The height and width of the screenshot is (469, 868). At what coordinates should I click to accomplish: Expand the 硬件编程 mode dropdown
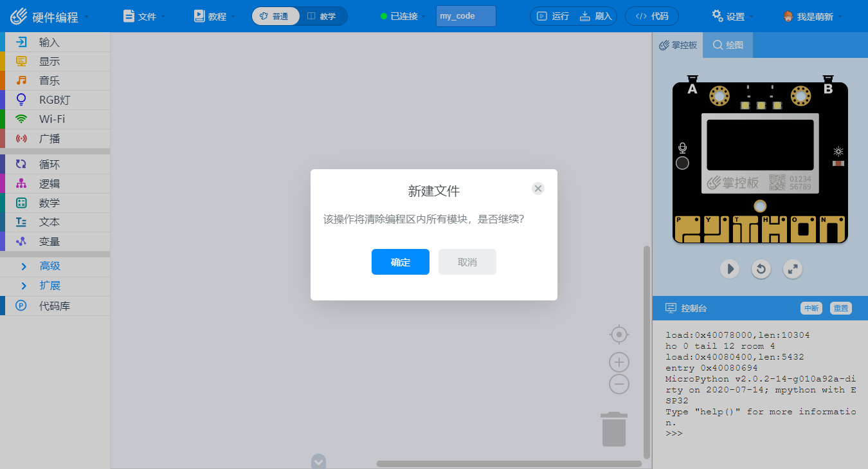(50, 16)
